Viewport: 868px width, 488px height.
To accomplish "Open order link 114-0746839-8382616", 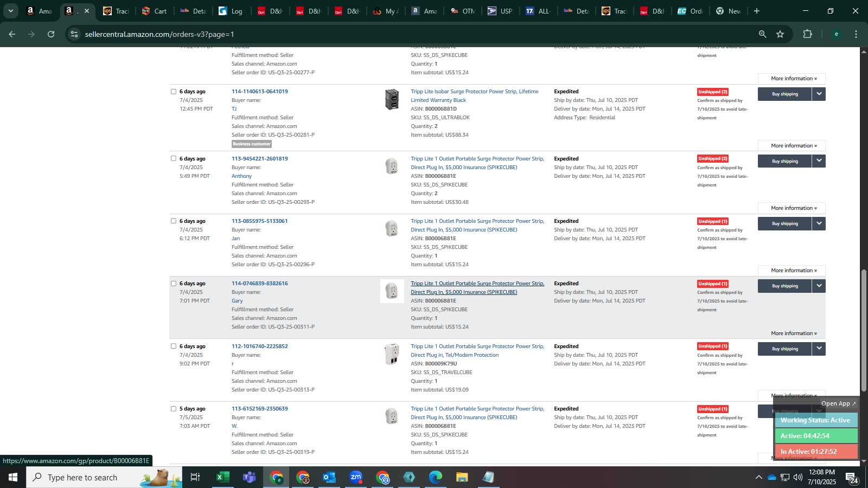I will (260, 284).
